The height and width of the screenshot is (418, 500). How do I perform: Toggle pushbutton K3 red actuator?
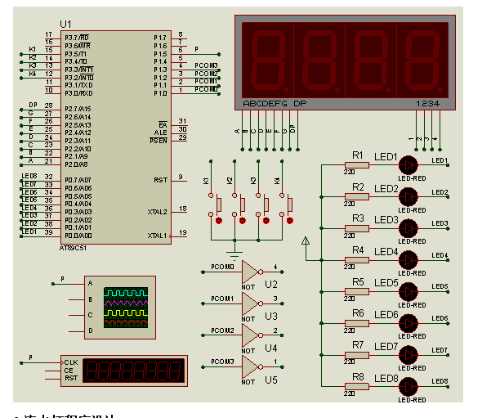(x=266, y=220)
